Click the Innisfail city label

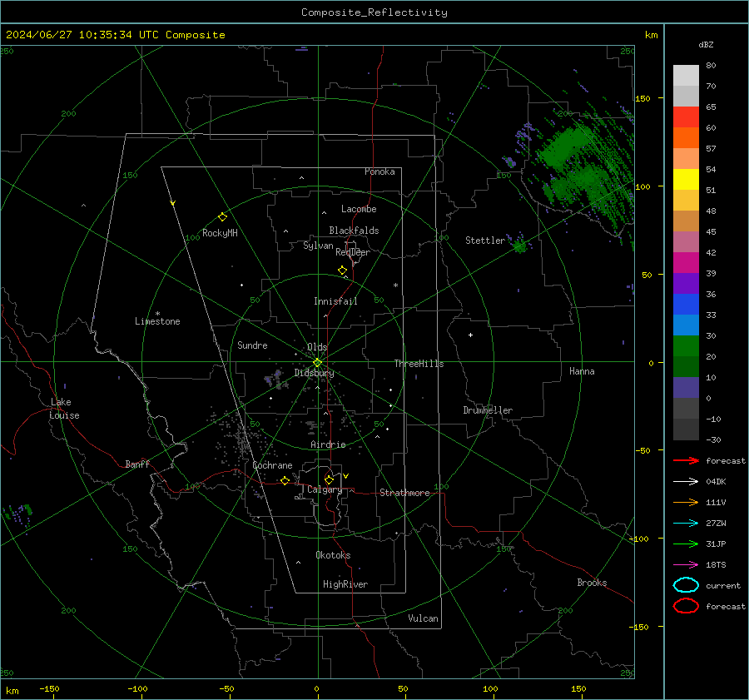coord(335,301)
